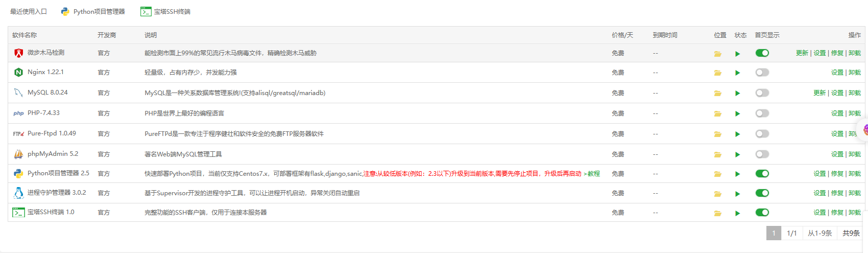
Task: Click status play icon for Nginx
Action: pyautogui.click(x=737, y=73)
